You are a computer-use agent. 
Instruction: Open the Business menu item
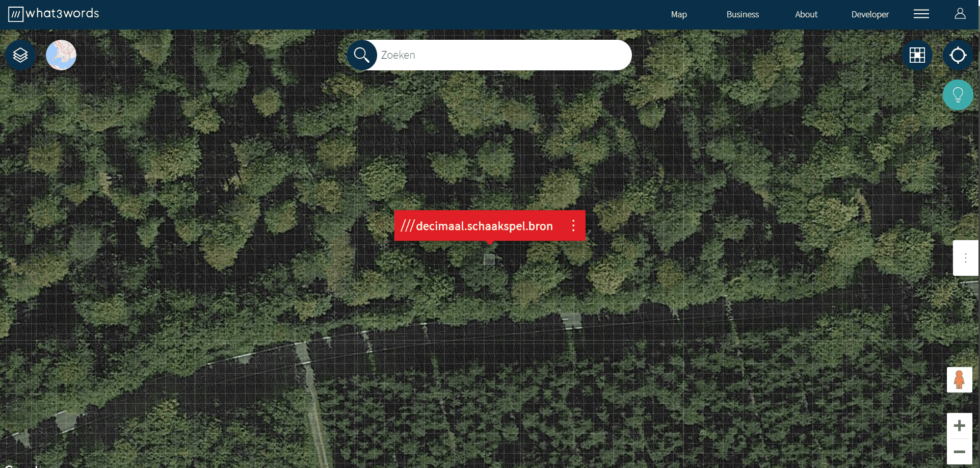[x=743, y=14]
